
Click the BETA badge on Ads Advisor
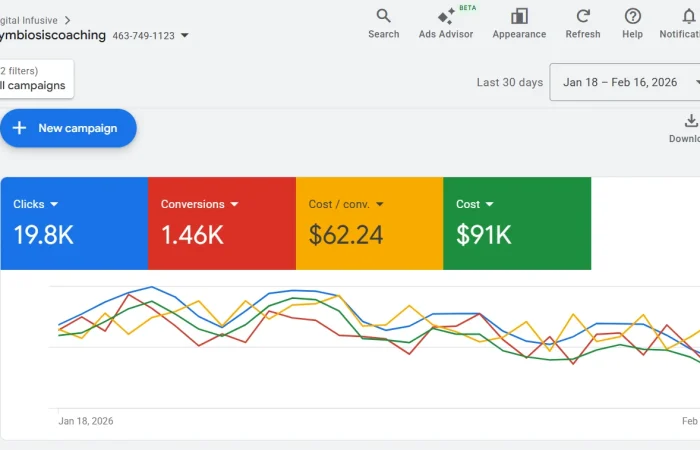coord(467,7)
